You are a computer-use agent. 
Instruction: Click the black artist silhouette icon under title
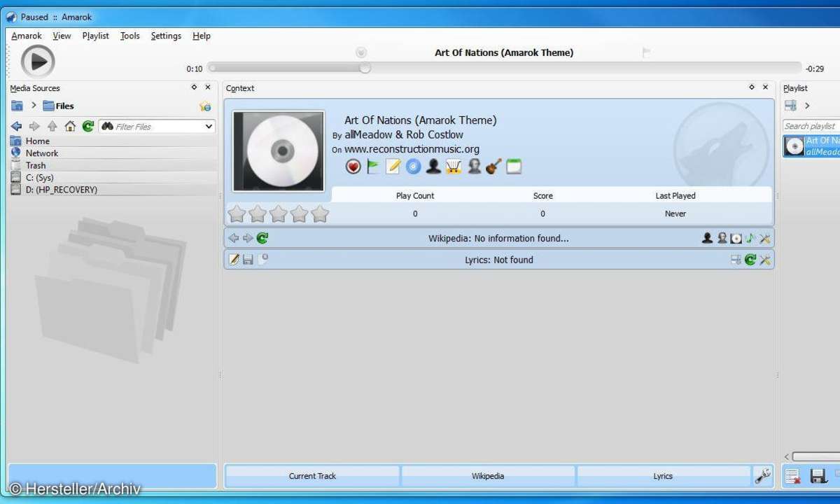pyautogui.click(x=434, y=167)
